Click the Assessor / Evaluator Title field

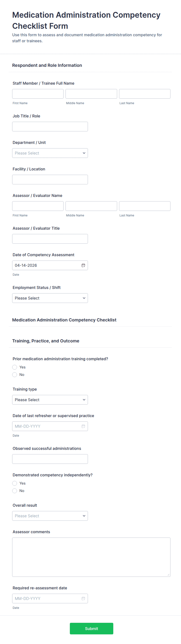coord(50,239)
